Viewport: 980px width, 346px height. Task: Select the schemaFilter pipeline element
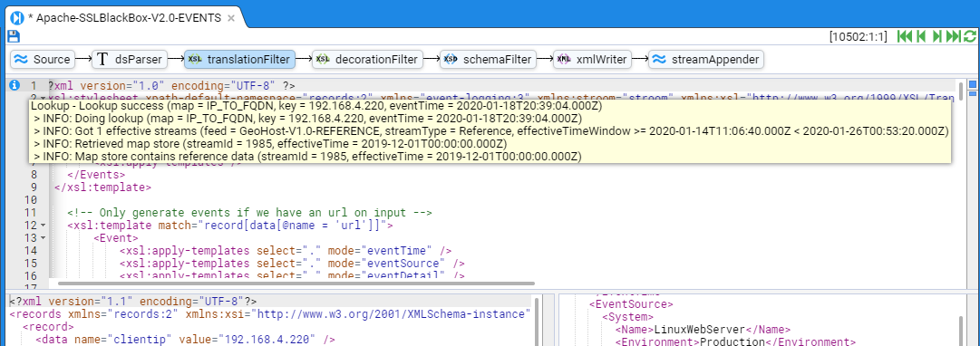[x=488, y=60]
